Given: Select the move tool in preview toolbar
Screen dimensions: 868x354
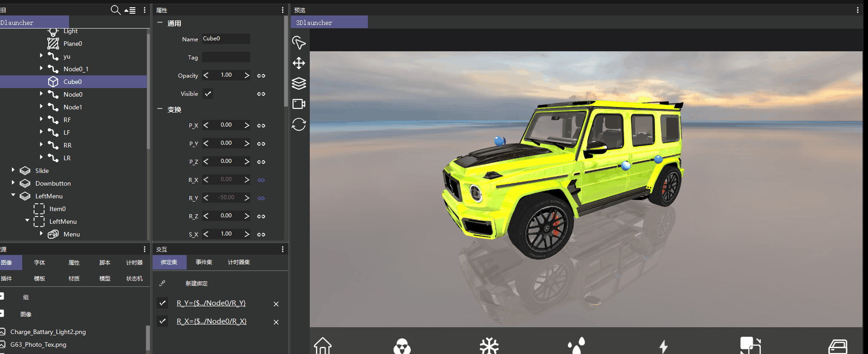Looking at the screenshot, I should [x=298, y=63].
